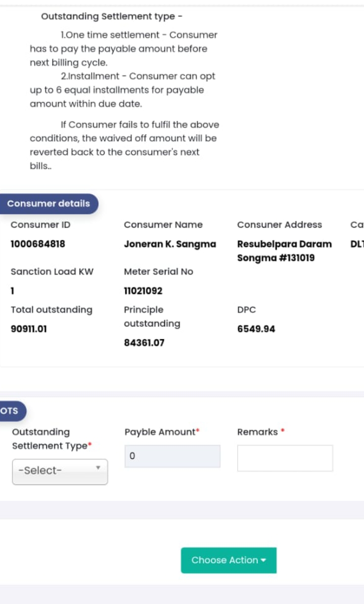Click the address Resubelpara Daram Songma
Screen dimensions: 364x604
[284, 251]
